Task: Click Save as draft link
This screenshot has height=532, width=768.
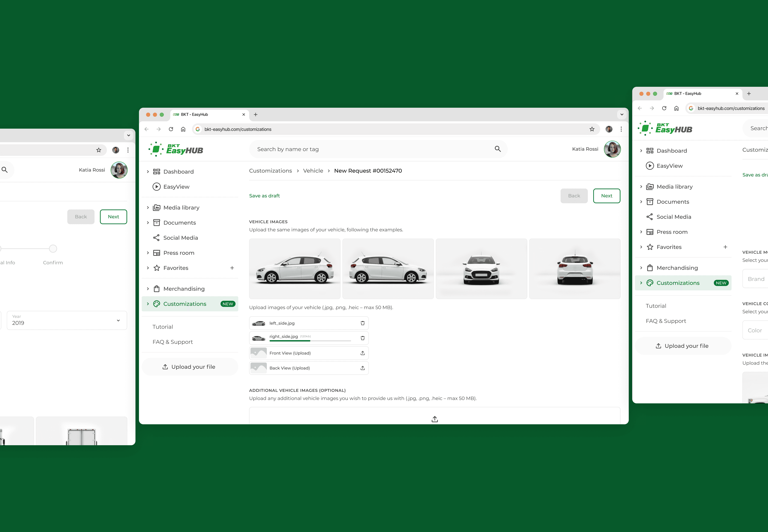Action: point(264,196)
